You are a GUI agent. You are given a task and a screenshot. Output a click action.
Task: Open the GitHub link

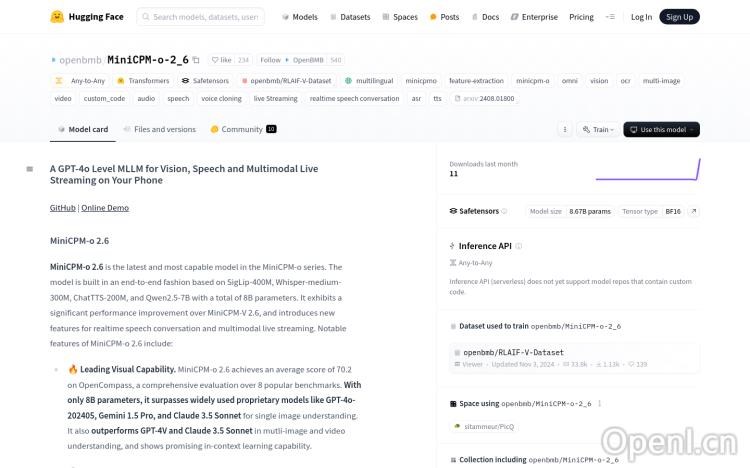click(x=62, y=208)
